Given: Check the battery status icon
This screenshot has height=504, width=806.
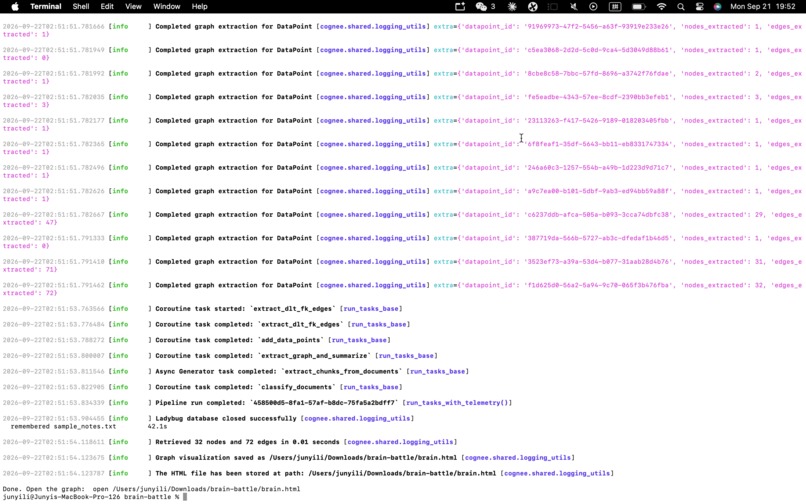Looking at the screenshot, I should coord(638,7).
